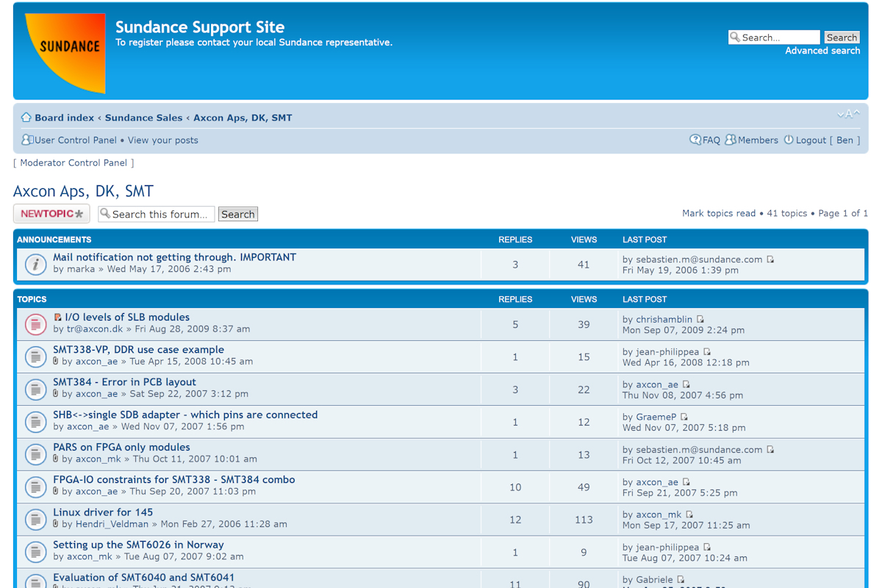Image resolution: width=882 pixels, height=588 pixels.
Task: Click the Search this forum input field
Action: (x=157, y=214)
